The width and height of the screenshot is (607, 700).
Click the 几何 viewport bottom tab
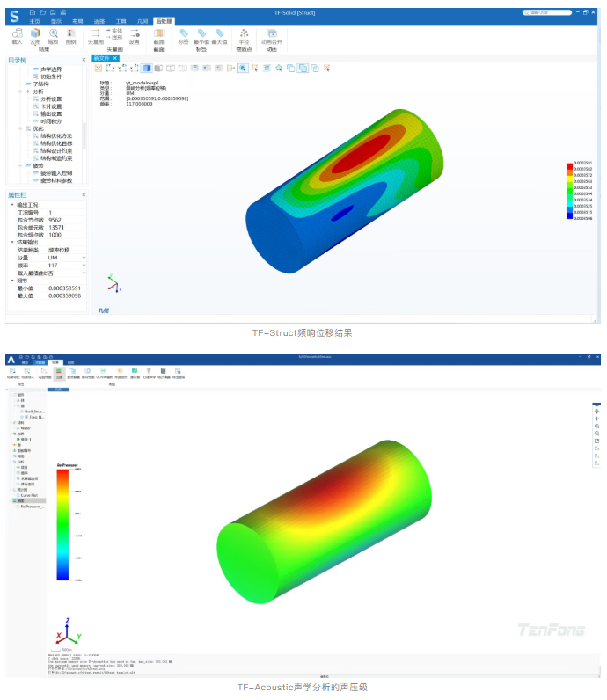click(103, 310)
